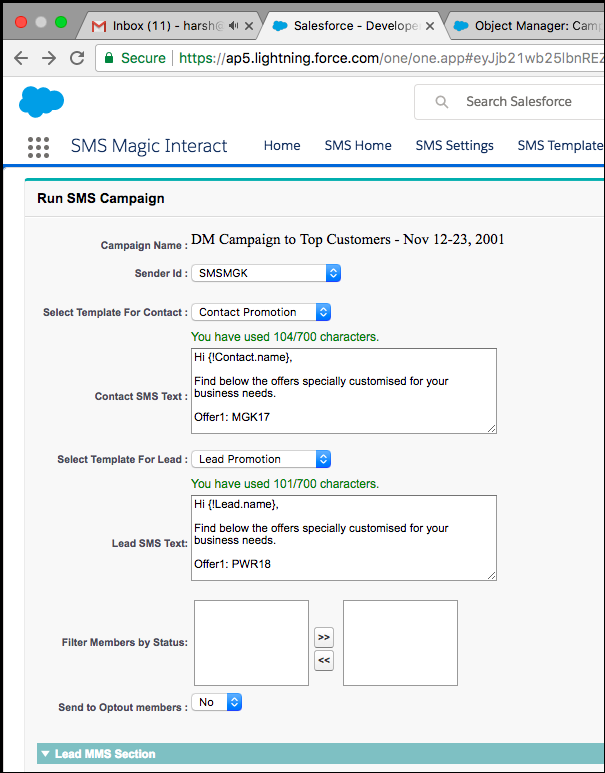This screenshot has height=773, width=605.
Task: Click the Lead SMS Text resize handle
Action: pos(492,576)
